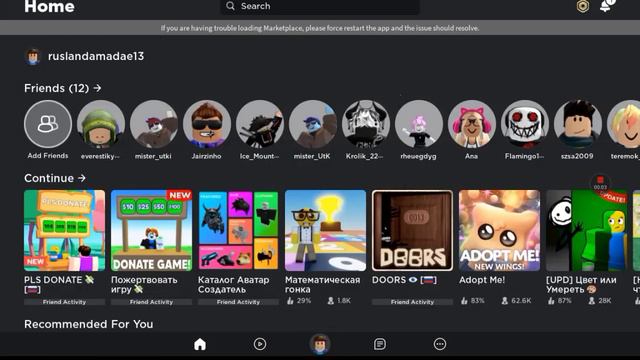Select Discover play tab in bottom bar
This screenshot has width=640, height=360.
click(x=260, y=344)
